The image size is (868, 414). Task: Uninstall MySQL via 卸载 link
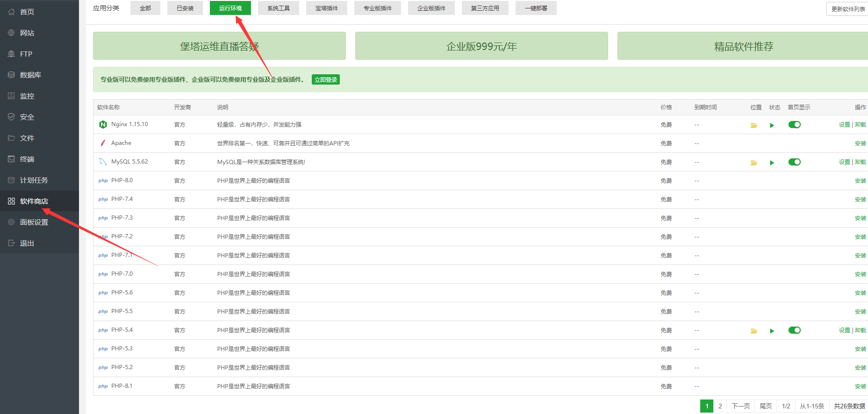861,162
